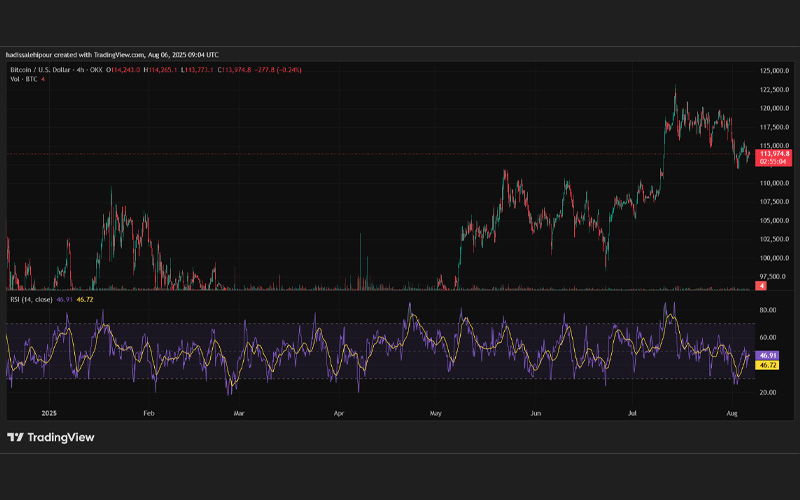Click the 107,500.0 price axis label

(x=774, y=202)
